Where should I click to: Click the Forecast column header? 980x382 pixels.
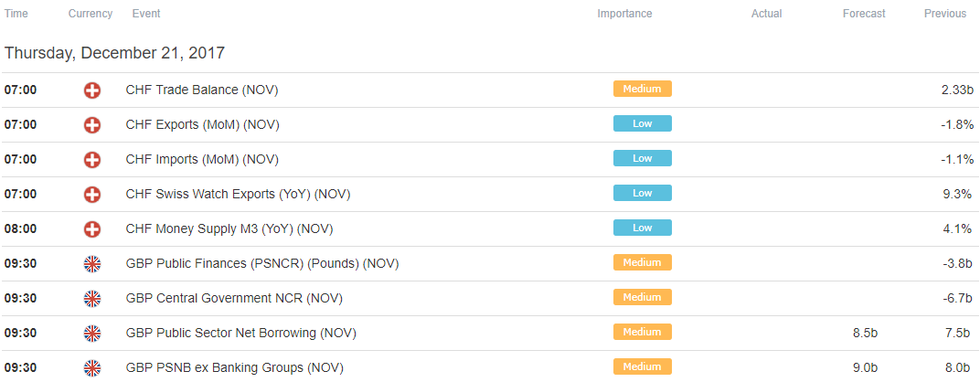point(864,14)
